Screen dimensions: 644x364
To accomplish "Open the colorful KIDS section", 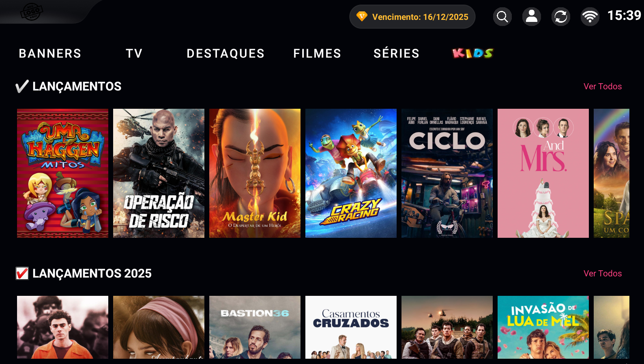I will 472,53.
